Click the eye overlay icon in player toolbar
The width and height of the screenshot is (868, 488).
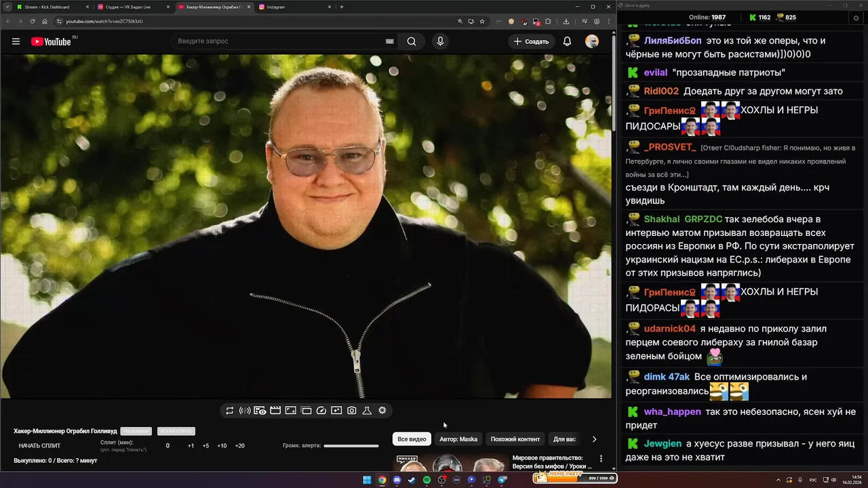coord(260,411)
